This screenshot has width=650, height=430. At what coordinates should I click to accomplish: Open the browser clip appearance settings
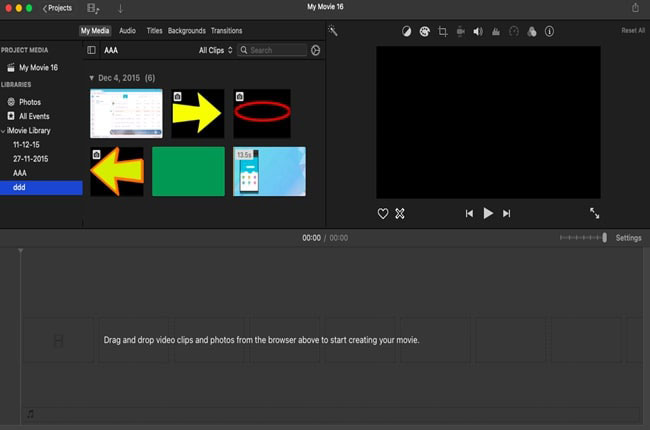[x=315, y=50]
